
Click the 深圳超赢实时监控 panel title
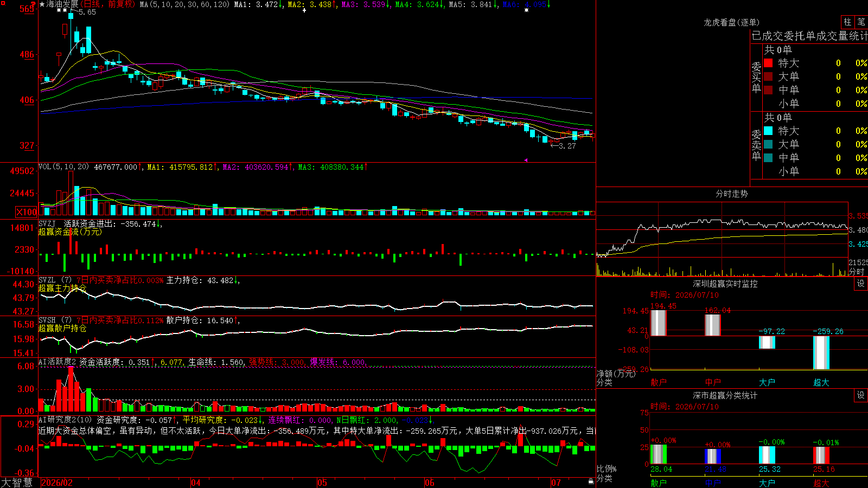point(725,284)
